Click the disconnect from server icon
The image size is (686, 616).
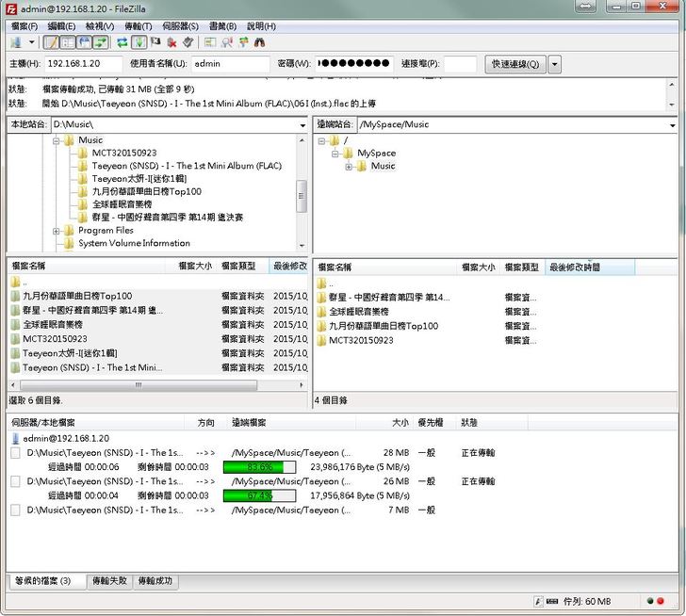(188, 42)
